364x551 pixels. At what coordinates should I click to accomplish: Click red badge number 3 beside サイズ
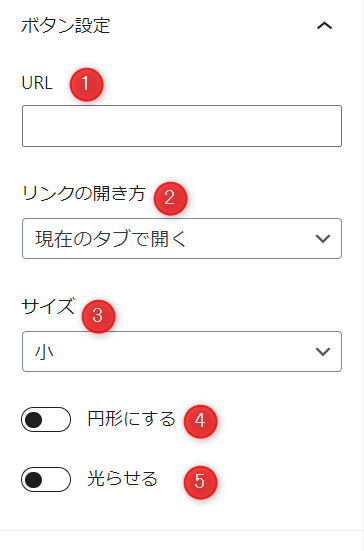[98, 316]
